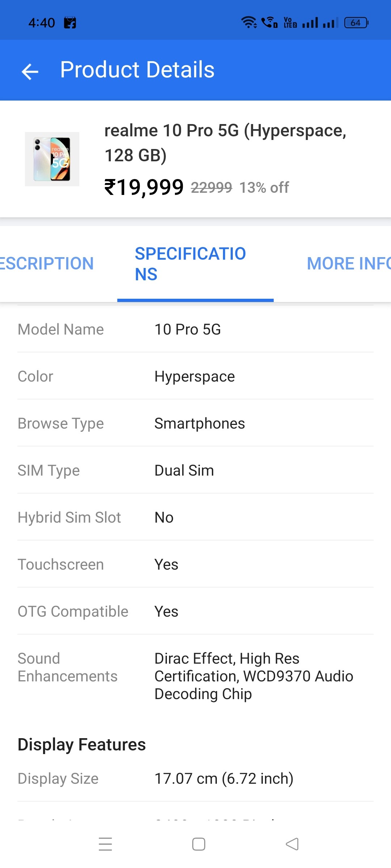391x868 pixels.
Task: Tap the Display Features section heading
Action: 81,744
